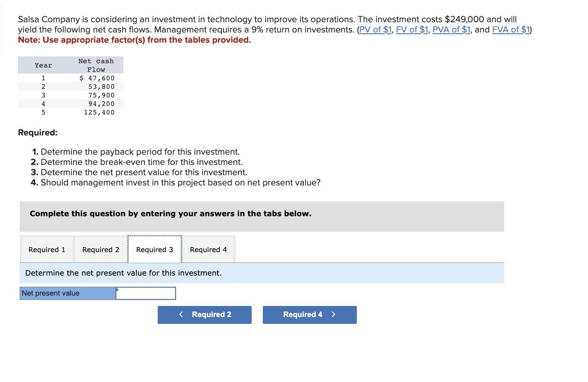Open the FV of $1 table link
This screenshot has height=382, width=588.
coord(412,29)
